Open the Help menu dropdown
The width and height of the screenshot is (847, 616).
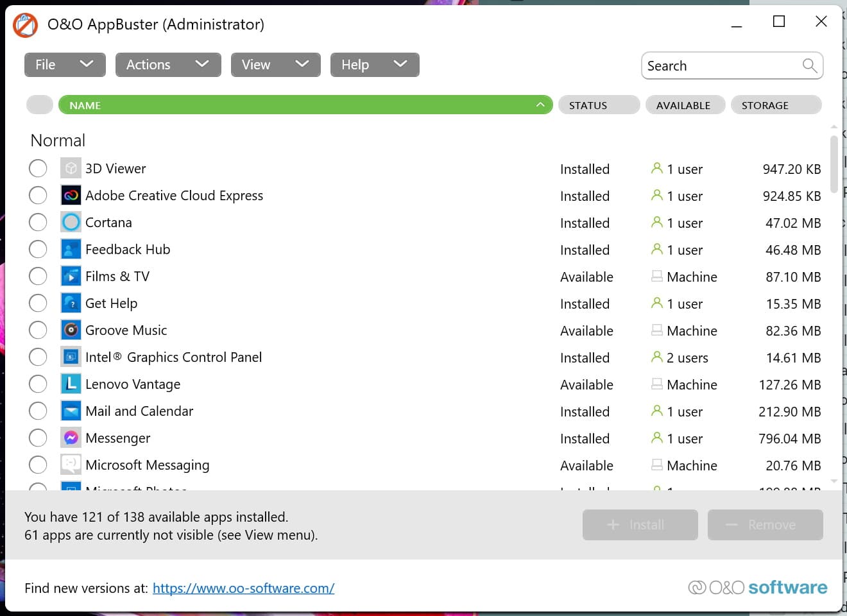point(375,64)
